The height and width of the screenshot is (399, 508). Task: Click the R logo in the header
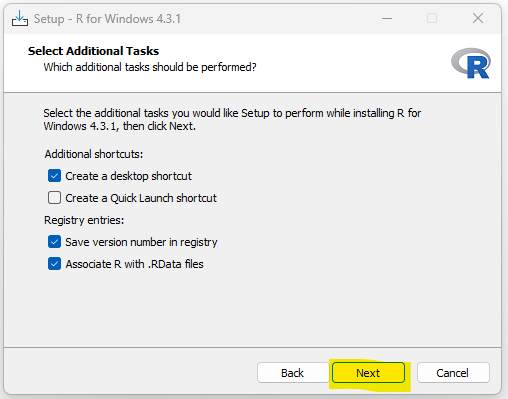pos(471,63)
